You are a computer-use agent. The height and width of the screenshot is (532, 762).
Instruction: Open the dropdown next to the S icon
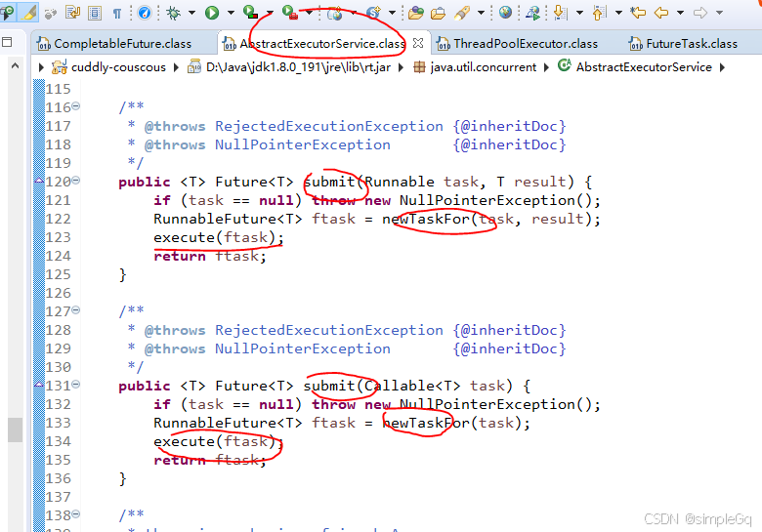[x=392, y=13]
